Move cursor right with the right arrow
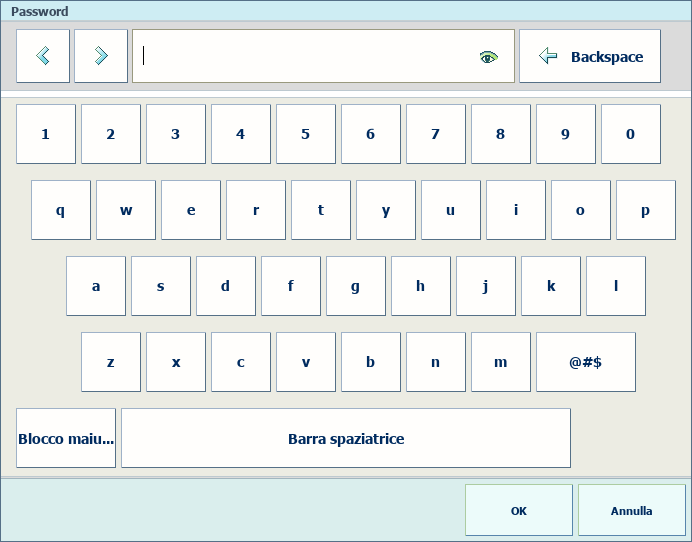 click(101, 56)
